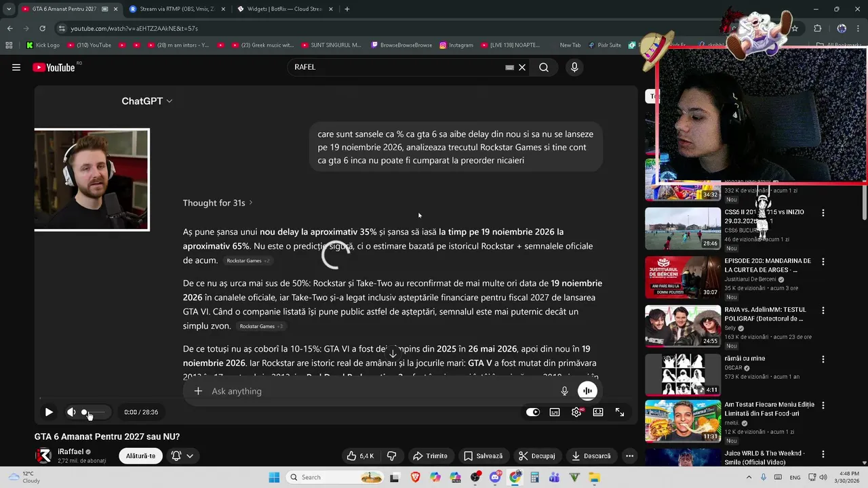
Task: Open the BrowseBrowseBrowse bookmark
Action: (401, 45)
